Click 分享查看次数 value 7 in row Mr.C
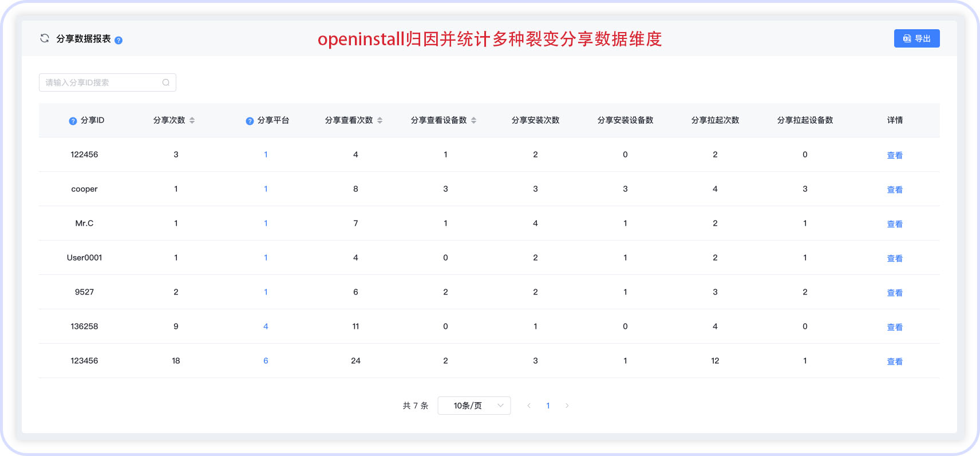 click(x=355, y=223)
